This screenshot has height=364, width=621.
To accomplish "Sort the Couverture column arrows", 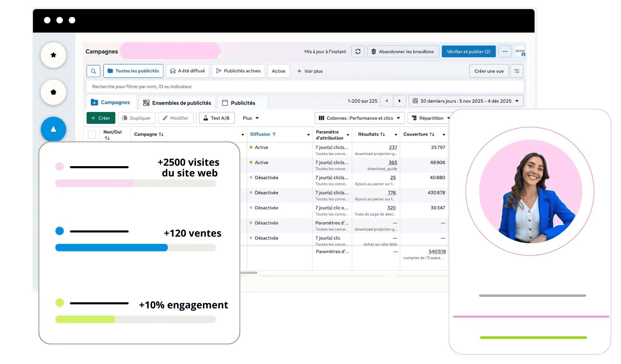I will (x=432, y=134).
